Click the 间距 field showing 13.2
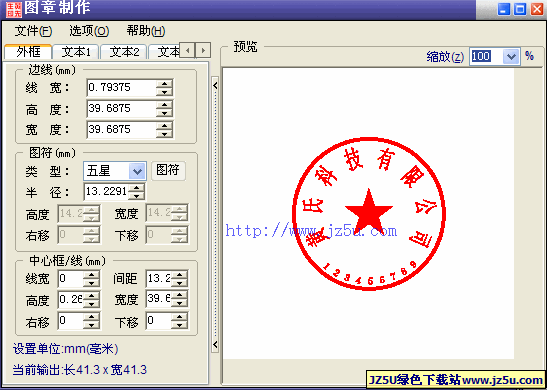Viewport: 547px width, 390px height. pyautogui.click(x=158, y=279)
